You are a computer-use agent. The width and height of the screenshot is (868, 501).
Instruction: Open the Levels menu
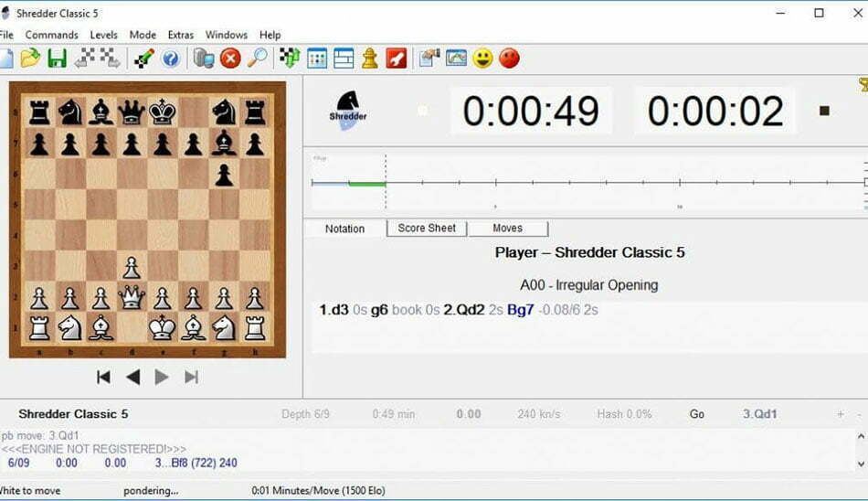pyautogui.click(x=103, y=35)
